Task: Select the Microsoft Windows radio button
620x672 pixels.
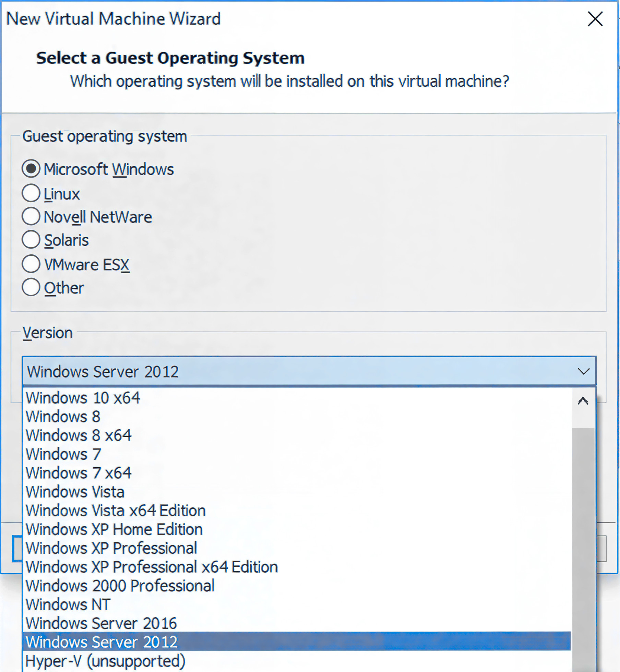Action: 31,169
